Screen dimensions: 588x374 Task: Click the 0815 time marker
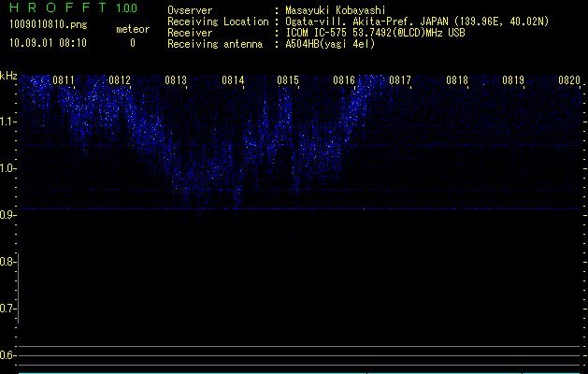(x=288, y=80)
